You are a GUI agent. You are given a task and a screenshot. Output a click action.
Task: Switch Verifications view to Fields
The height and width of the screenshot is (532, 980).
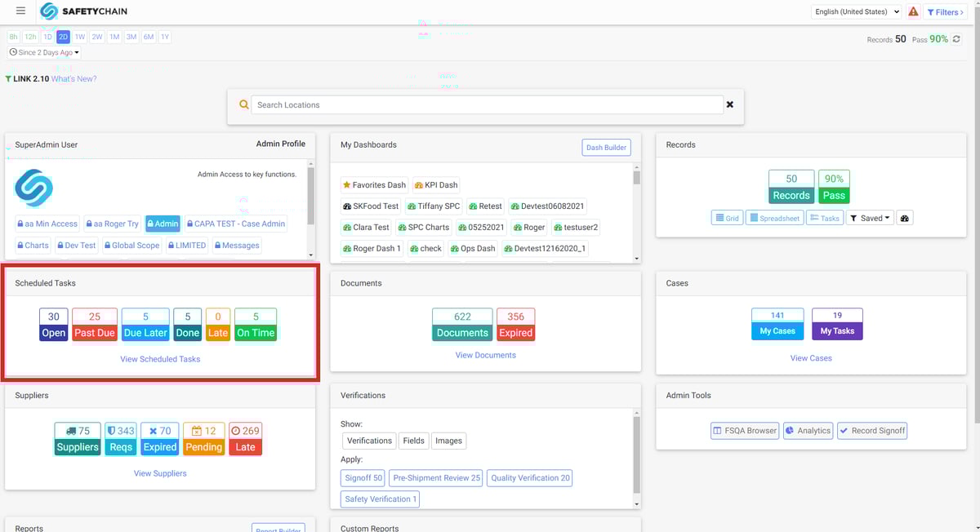pyautogui.click(x=413, y=440)
